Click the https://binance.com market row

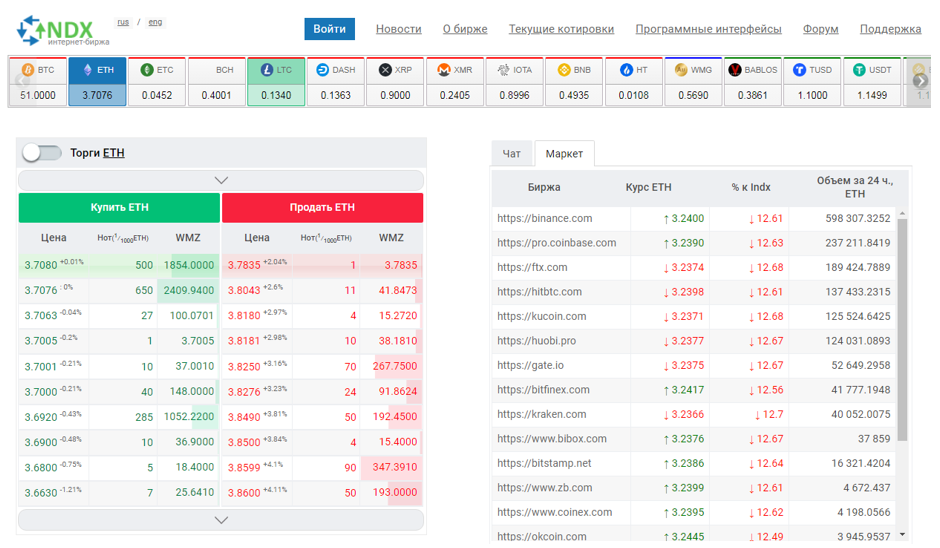(694, 218)
